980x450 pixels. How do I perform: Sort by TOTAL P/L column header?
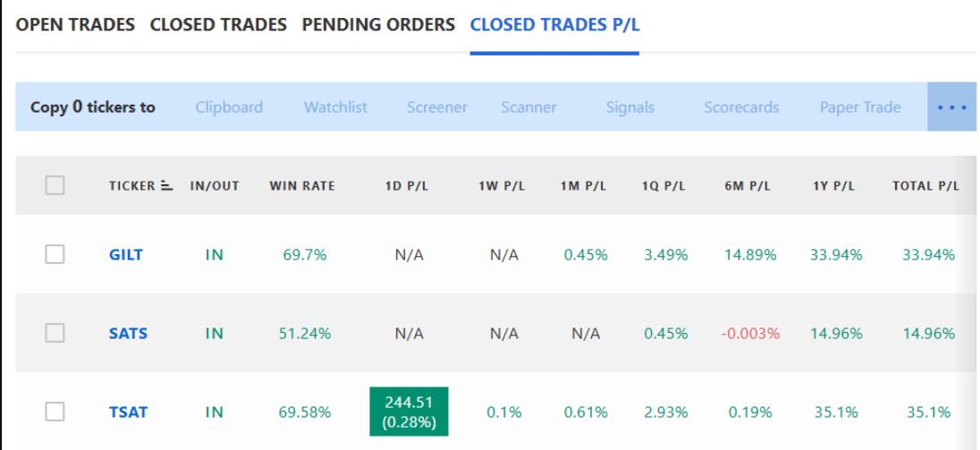point(925,186)
